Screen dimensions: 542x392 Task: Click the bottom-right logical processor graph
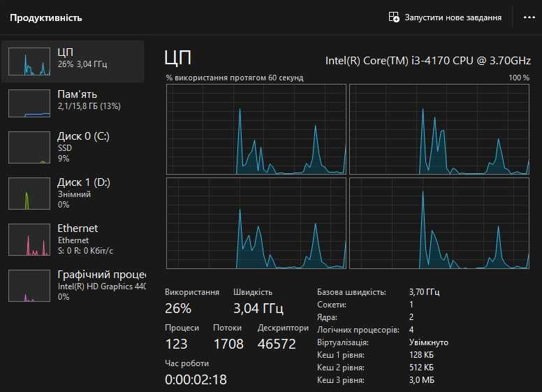439,224
